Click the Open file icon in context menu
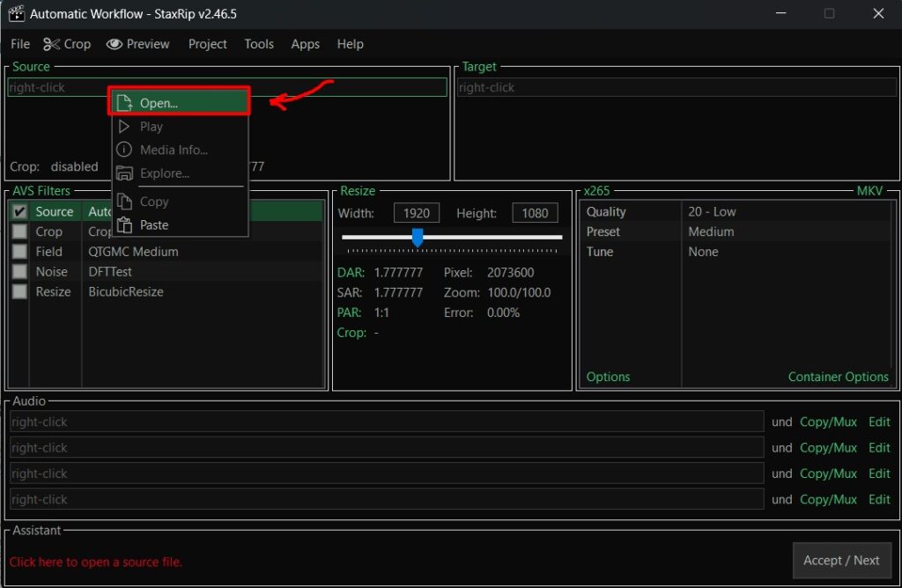902x588 pixels. [124, 103]
